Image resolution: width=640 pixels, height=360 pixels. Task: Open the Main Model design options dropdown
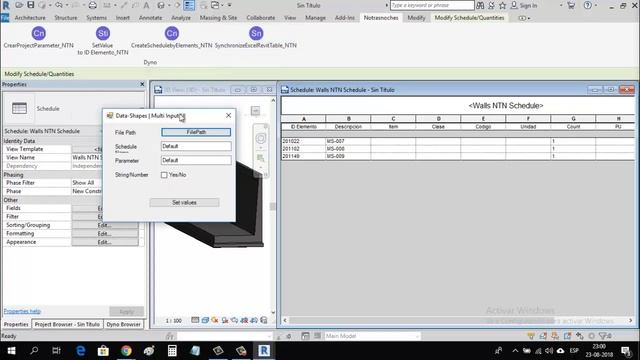pos(372,336)
